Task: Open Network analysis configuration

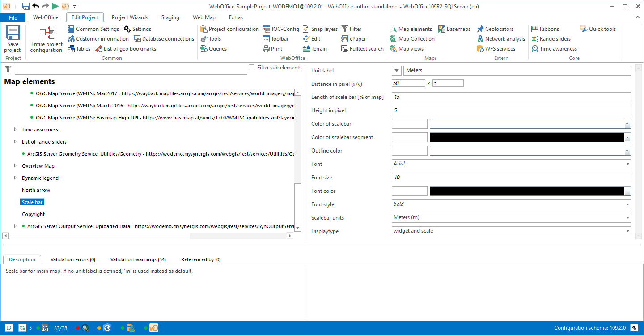Action: (x=500, y=39)
